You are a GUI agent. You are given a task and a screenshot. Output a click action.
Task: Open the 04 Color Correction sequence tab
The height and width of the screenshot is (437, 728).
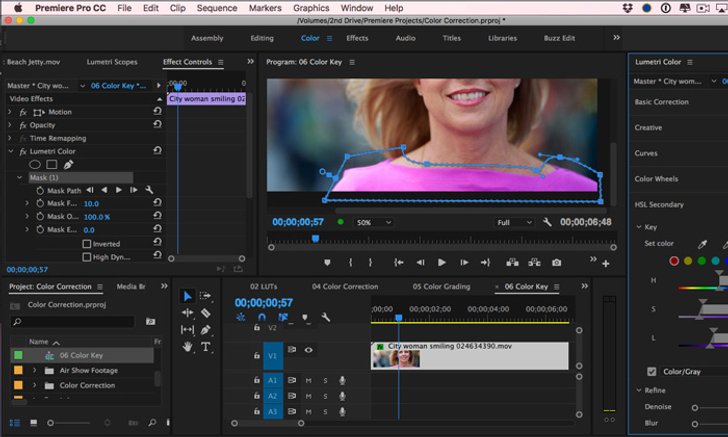coord(345,287)
